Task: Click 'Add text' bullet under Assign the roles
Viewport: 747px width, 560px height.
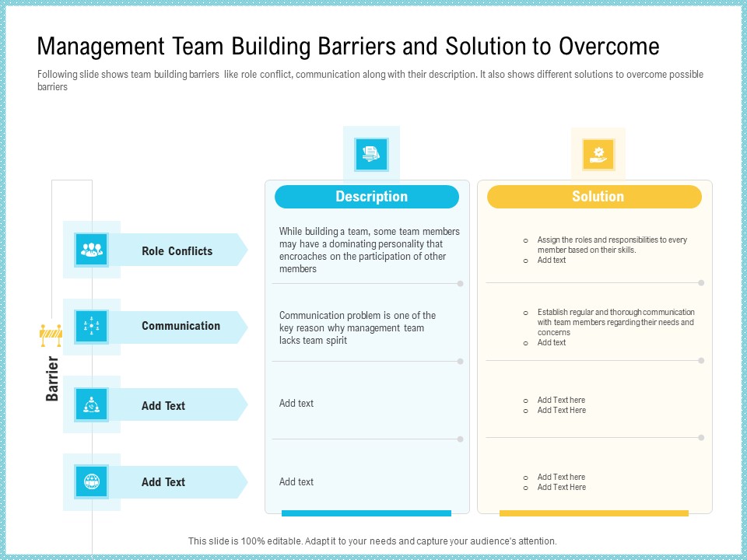Action: (x=551, y=260)
